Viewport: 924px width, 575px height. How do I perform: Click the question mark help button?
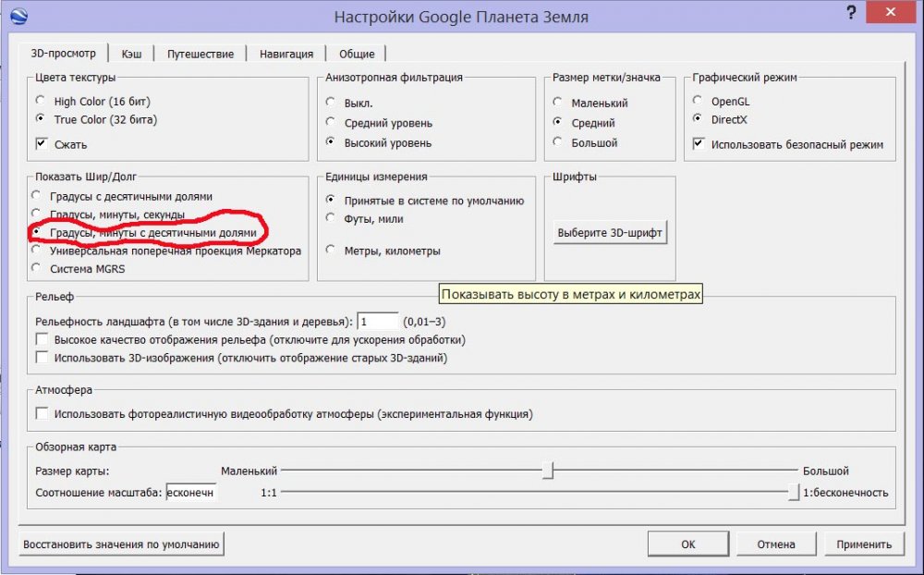click(851, 12)
